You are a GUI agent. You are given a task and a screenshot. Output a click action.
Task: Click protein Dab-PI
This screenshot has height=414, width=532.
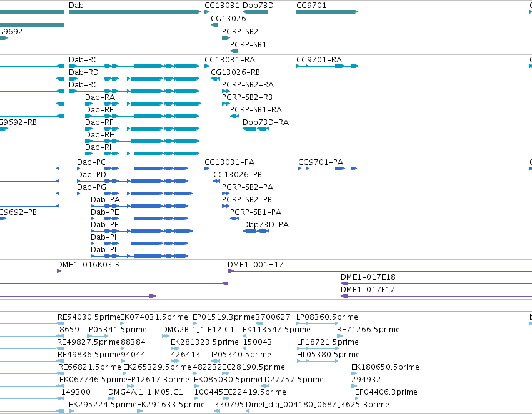[x=139, y=256]
